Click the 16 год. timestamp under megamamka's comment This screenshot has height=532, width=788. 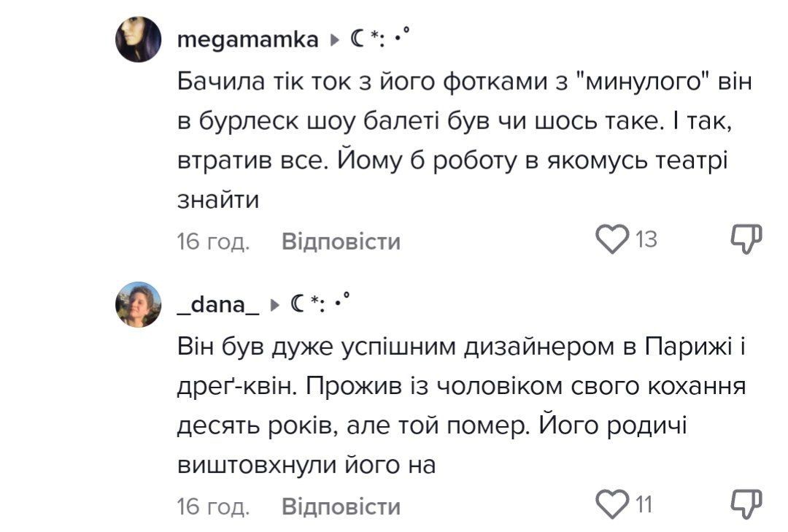click(x=214, y=241)
